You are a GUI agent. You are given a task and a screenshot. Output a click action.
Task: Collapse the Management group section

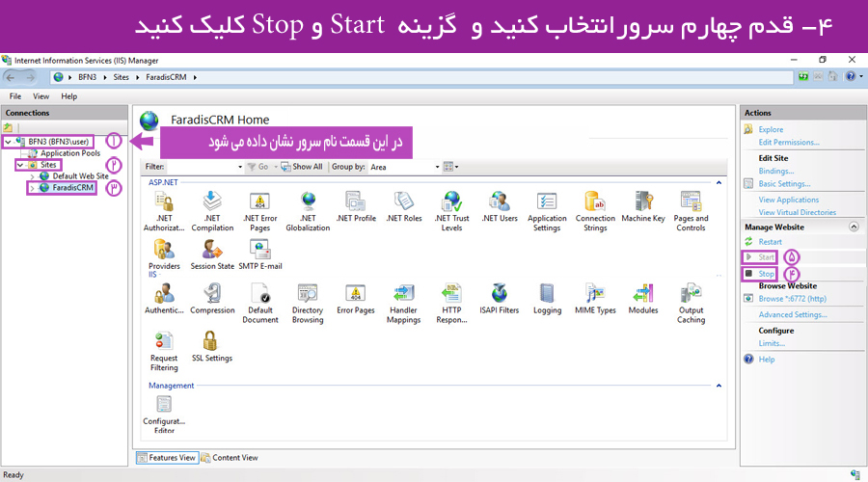tap(719, 386)
